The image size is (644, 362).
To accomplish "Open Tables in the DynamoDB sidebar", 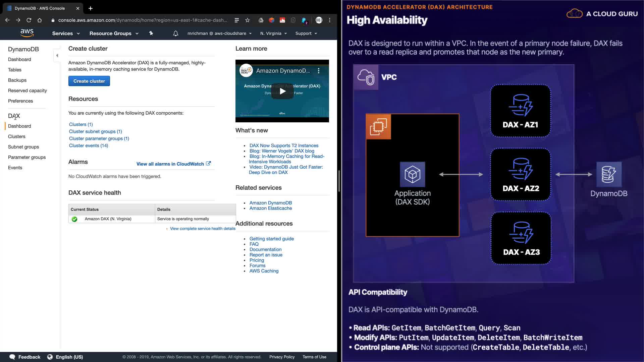I will click(15, 70).
